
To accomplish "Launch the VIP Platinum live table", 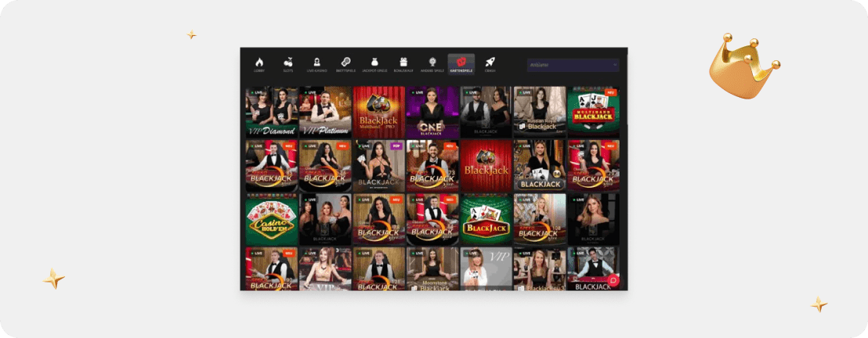I will pos(325,112).
